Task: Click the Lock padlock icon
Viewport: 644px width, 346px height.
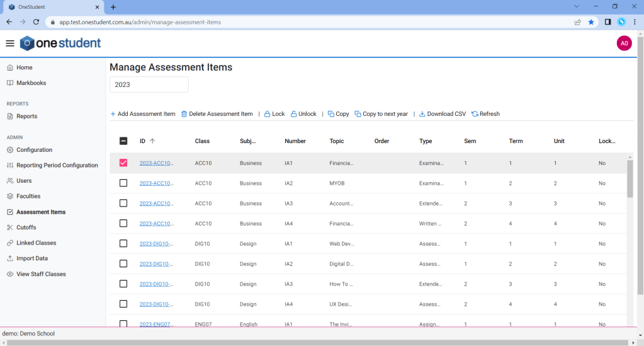Action: tap(267, 114)
